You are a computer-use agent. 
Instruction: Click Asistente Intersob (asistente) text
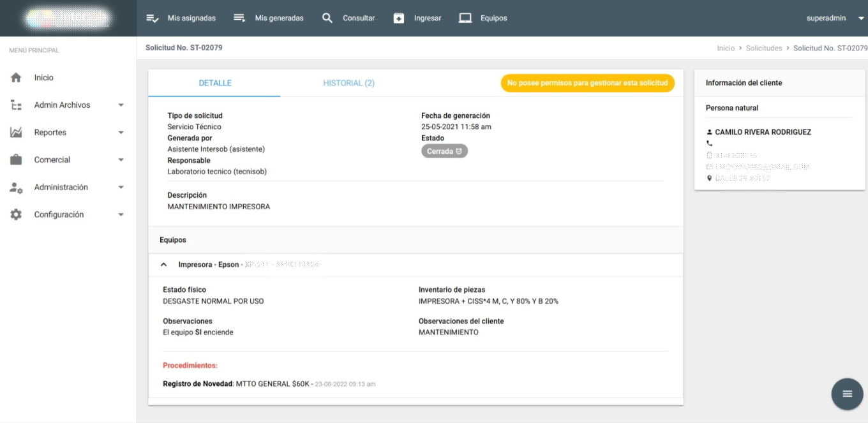pos(216,149)
